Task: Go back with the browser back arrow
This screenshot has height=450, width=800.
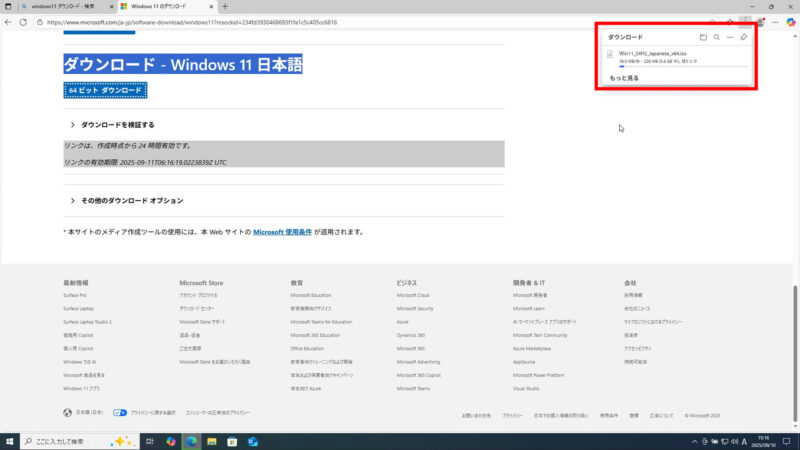Action: 9,21
